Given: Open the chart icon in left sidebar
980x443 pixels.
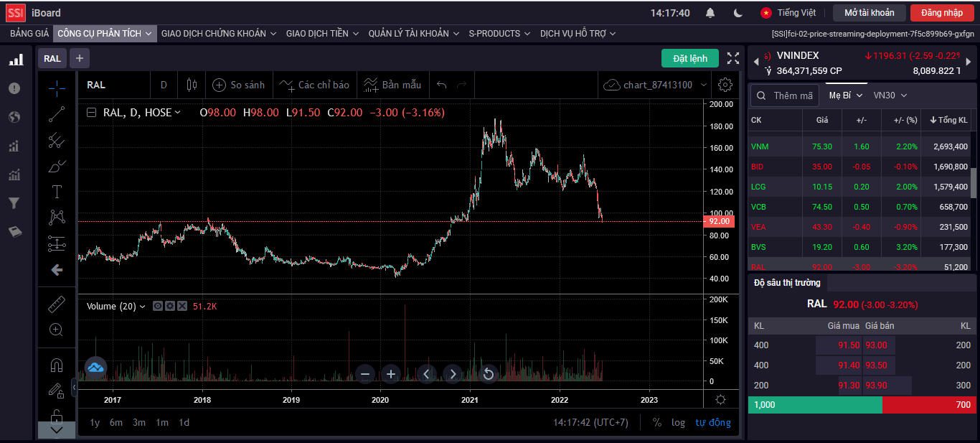Looking at the screenshot, I should pyautogui.click(x=14, y=60).
